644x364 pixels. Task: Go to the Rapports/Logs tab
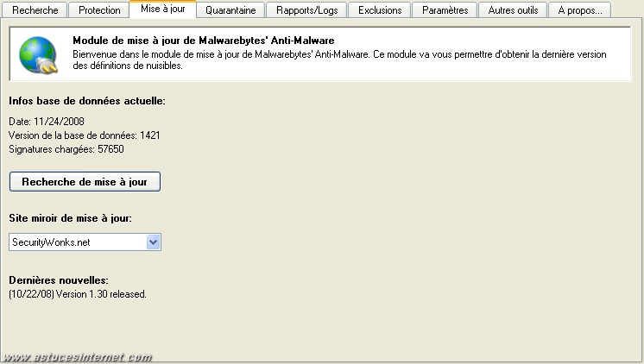(306, 10)
